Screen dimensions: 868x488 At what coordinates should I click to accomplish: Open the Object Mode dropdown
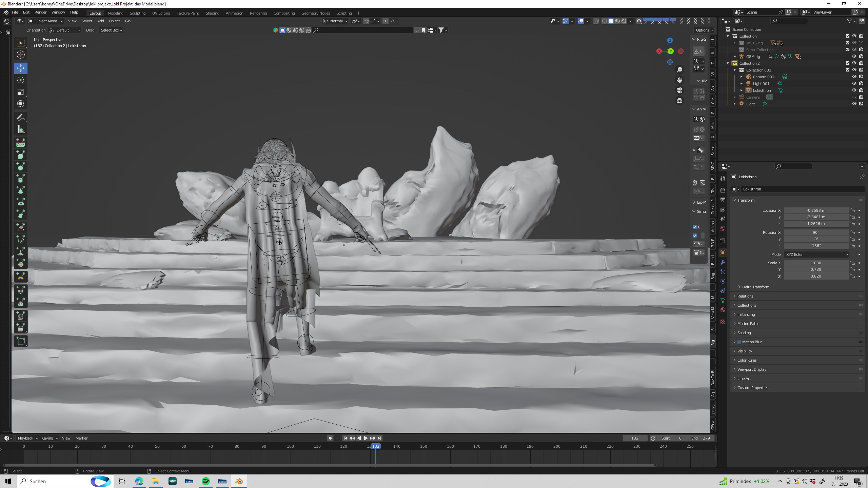46,21
